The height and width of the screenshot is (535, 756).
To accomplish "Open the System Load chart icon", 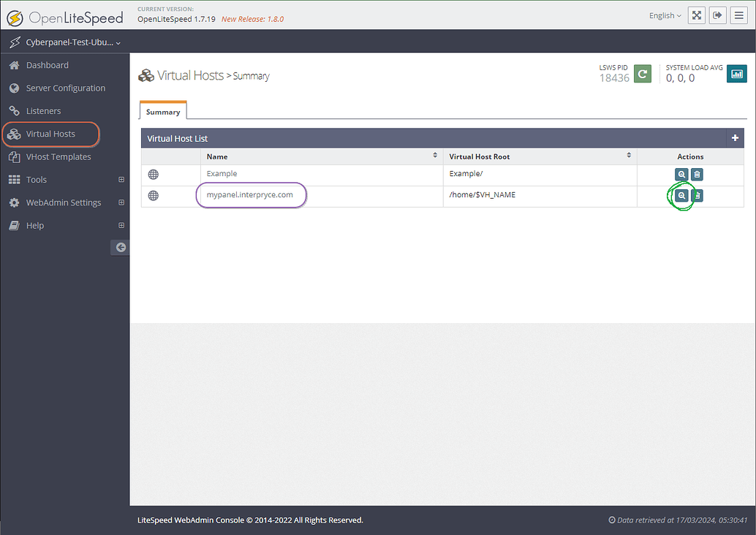I will [736, 73].
